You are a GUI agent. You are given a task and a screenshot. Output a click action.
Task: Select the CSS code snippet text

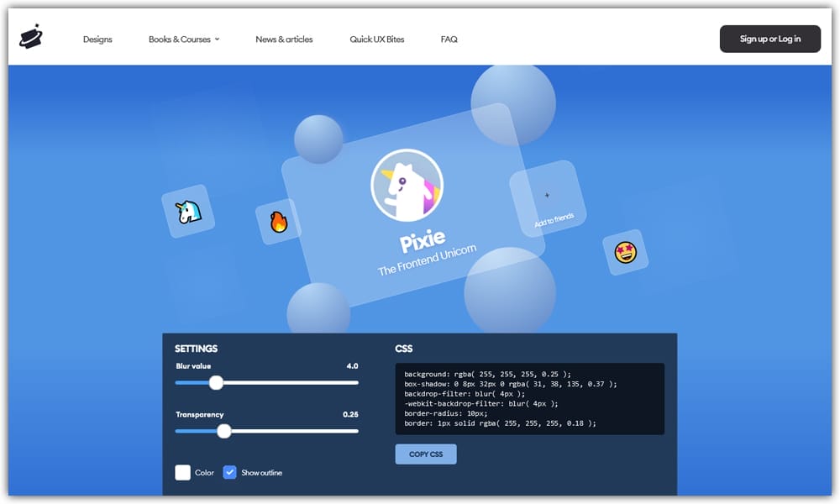coord(528,398)
